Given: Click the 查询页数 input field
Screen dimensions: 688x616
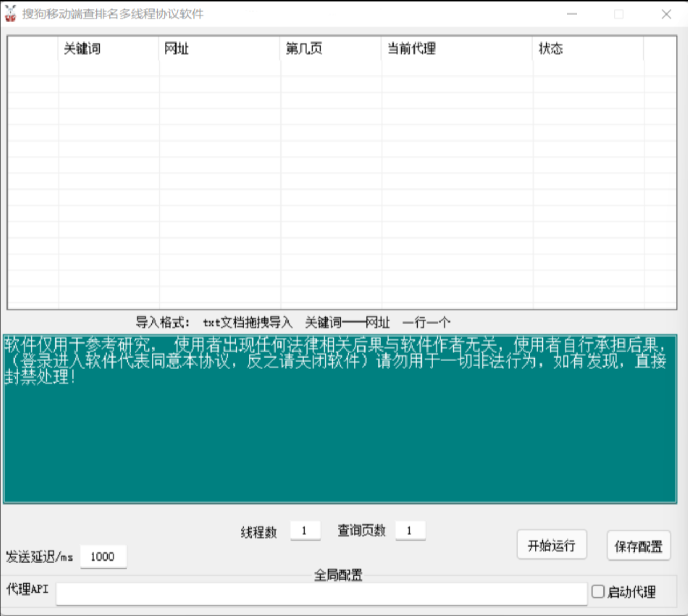Looking at the screenshot, I should click(x=410, y=530).
